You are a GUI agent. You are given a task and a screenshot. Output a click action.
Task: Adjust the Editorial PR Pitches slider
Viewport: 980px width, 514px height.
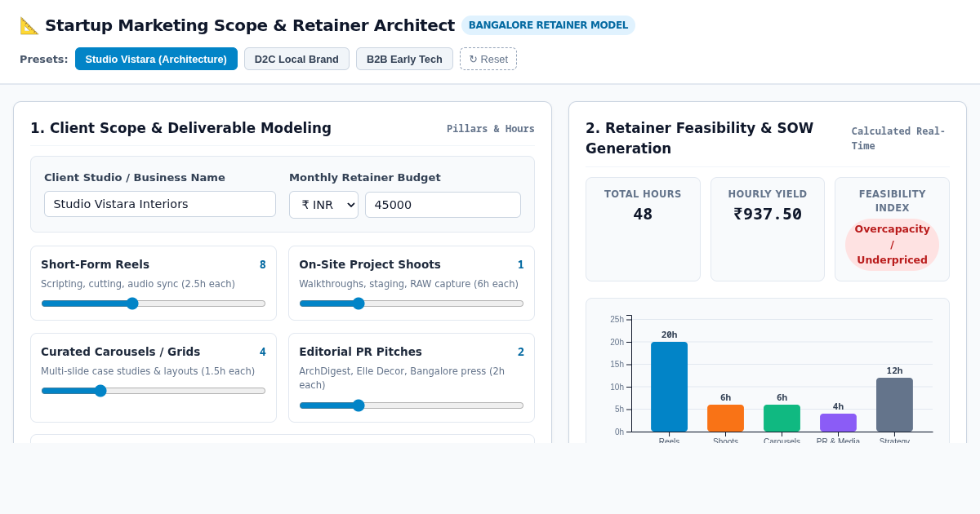tap(412, 405)
